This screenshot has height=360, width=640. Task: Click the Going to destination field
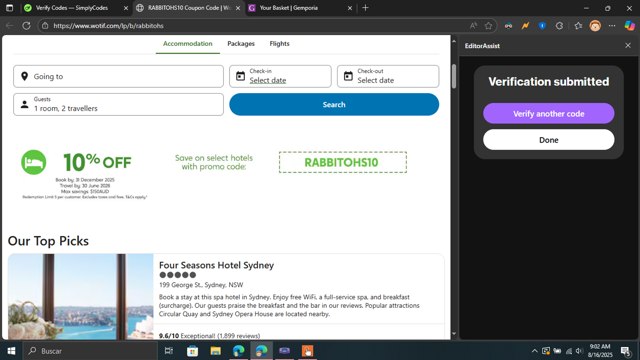[118, 76]
